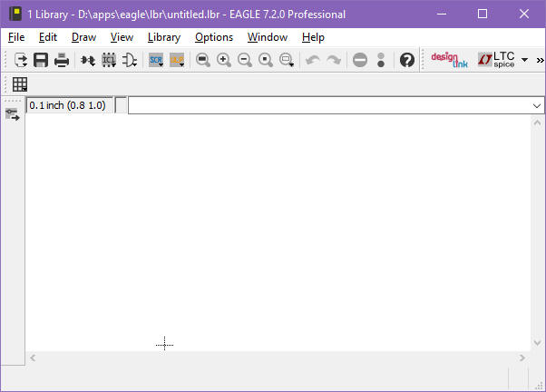546x392 pixels.
Task: Open the Library menu
Action: (163, 37)
